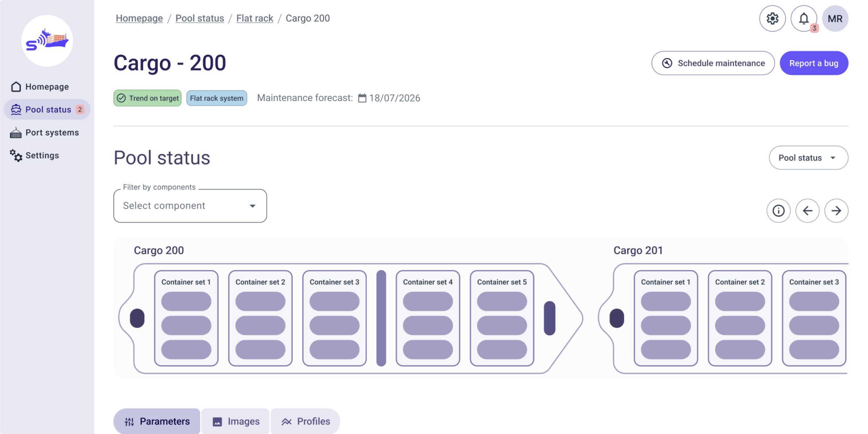Click the Schedule maintenance button
The width and height of the screenshot is (868, 434).
tap(713, 63)
